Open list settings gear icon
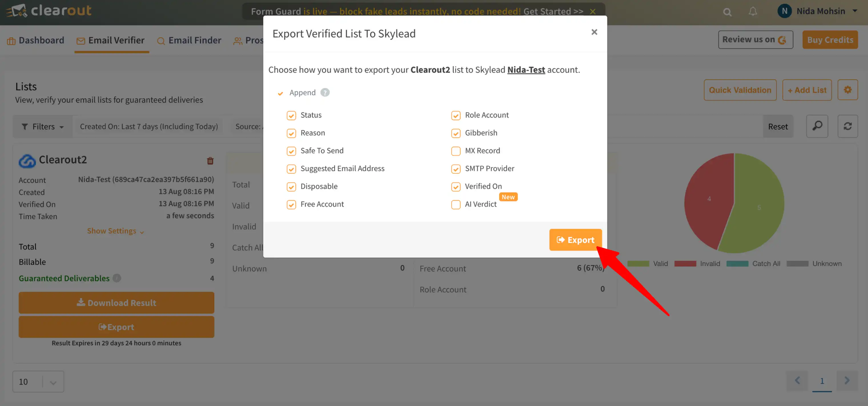 tap(848, 90)
